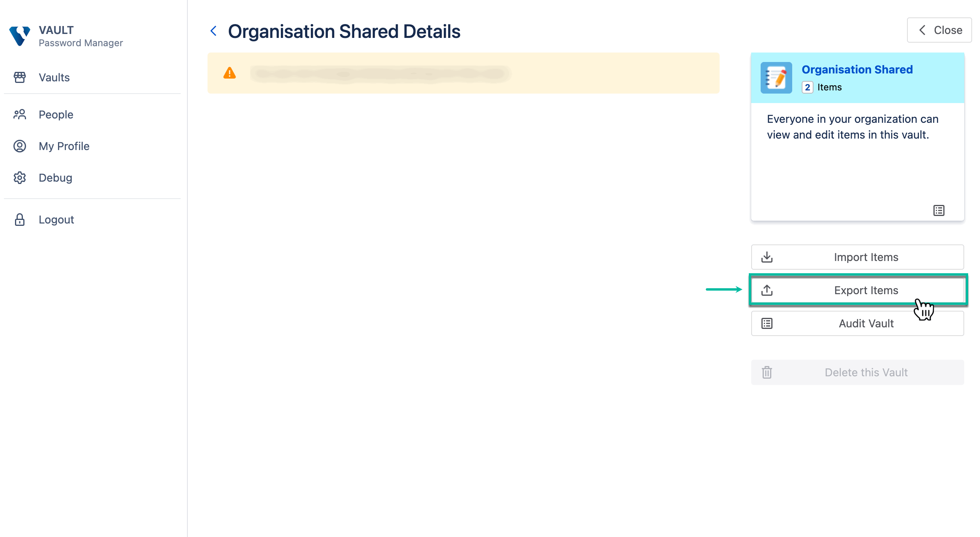Click the Vault shield logo icon
This screenshot has height=537, width=980.
20,36
